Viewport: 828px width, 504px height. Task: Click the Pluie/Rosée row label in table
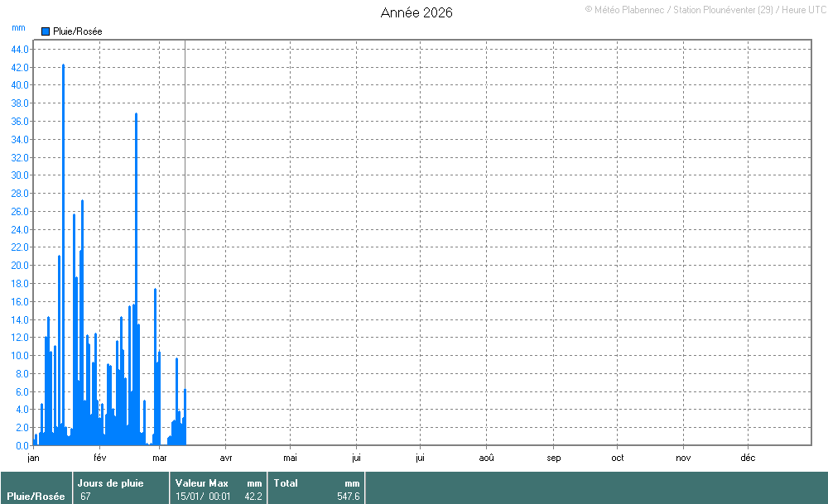coord(36,497)
